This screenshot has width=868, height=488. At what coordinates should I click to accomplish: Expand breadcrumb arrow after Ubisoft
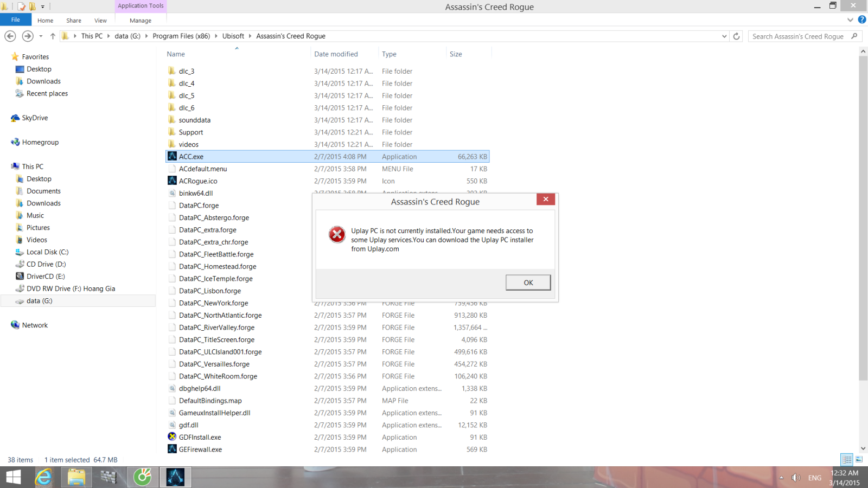(x=250, y=36)
